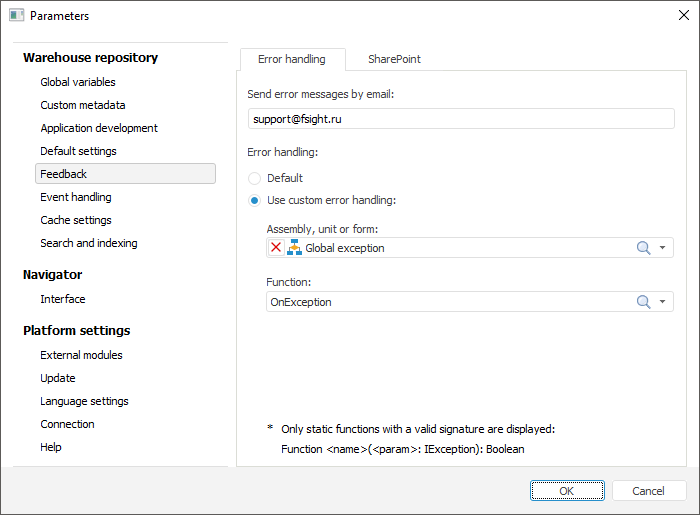Click the email address input field

pyautogui.click(x=461, y=118)
